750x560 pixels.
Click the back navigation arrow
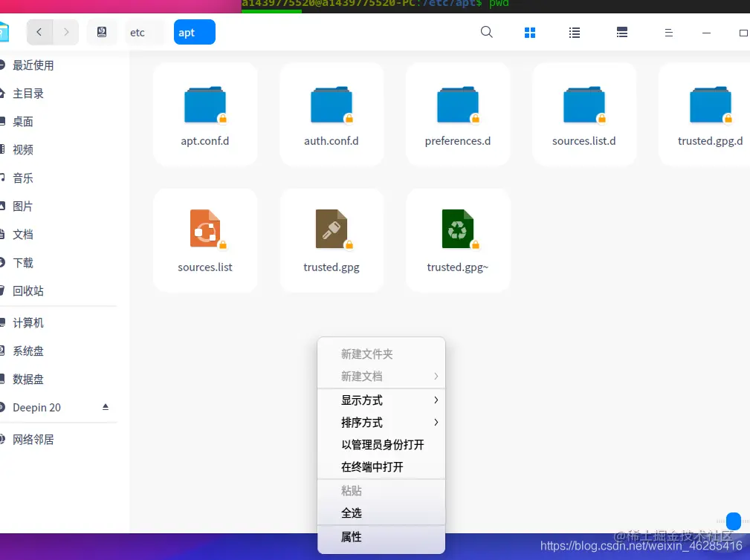[x=39, y=32]
